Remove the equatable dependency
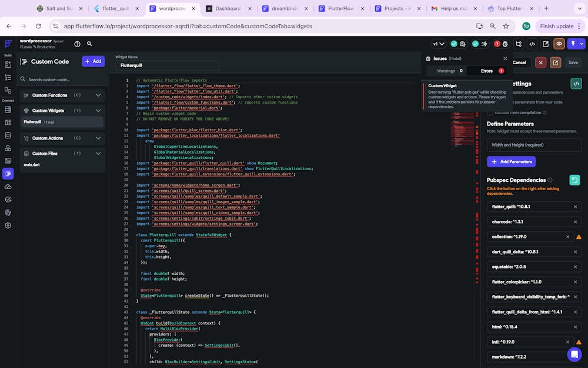This screenshot has height=368, width=588. click(575, 267)
